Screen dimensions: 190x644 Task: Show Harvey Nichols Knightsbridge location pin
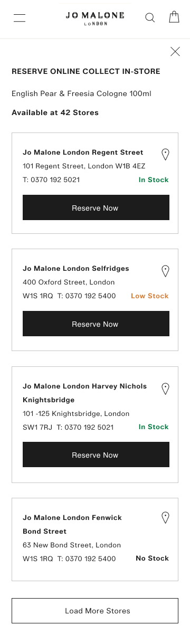165,389
